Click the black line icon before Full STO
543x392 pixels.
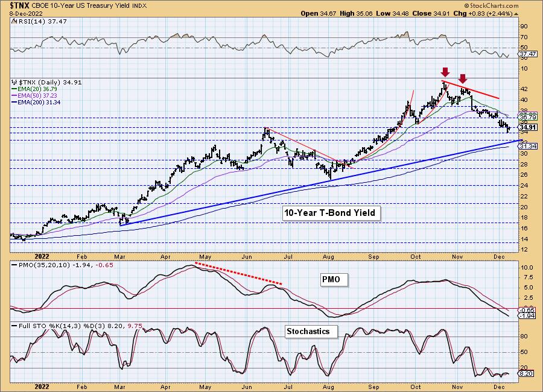[x=14, y=326]
